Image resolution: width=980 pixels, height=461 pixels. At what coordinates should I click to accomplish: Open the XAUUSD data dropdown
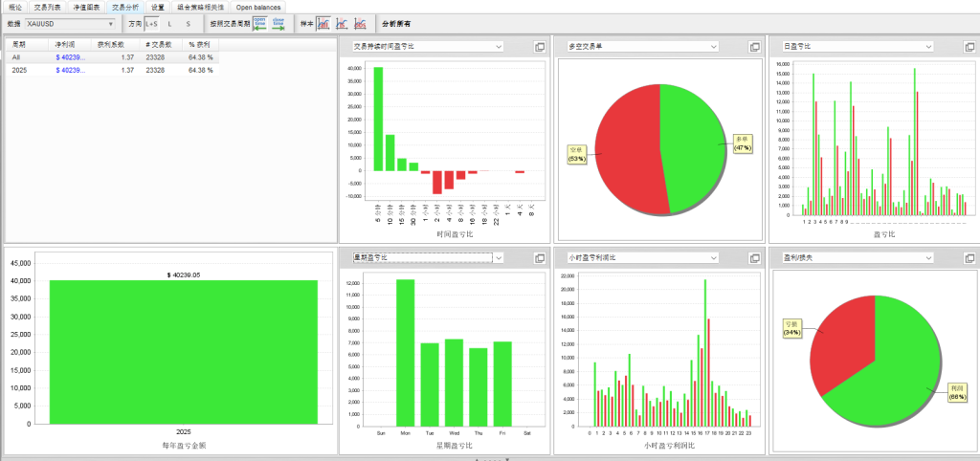click(71, 24)
